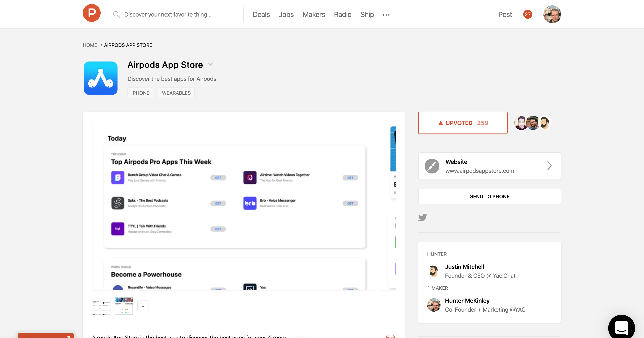644x338 pixels.
Task: Toggle the UPVOTED 259 button
Action: [462, 123]
